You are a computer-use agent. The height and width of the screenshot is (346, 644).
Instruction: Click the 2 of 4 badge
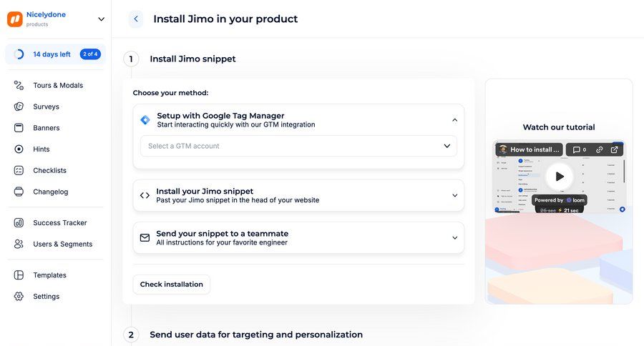(90, 54)
